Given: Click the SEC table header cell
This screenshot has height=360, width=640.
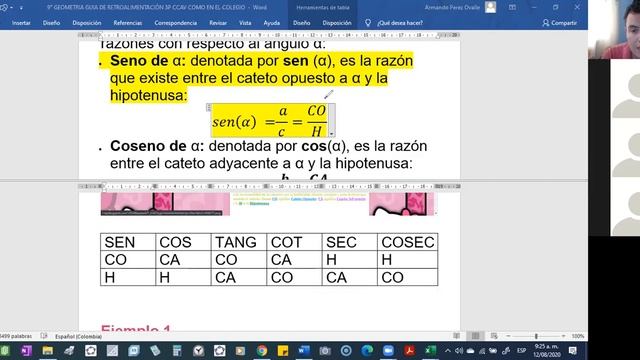Looking at the screenshot, I should [350, 242].
